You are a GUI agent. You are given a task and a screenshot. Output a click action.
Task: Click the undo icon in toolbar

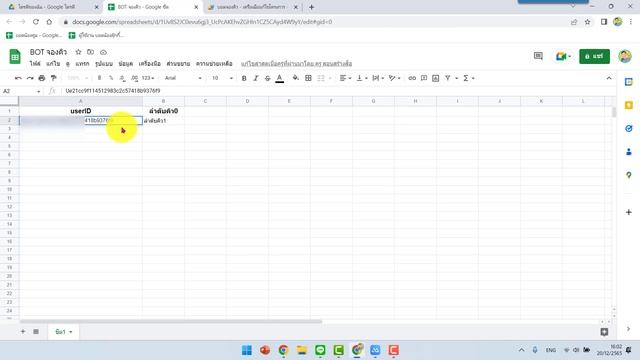tap(18, 78)
